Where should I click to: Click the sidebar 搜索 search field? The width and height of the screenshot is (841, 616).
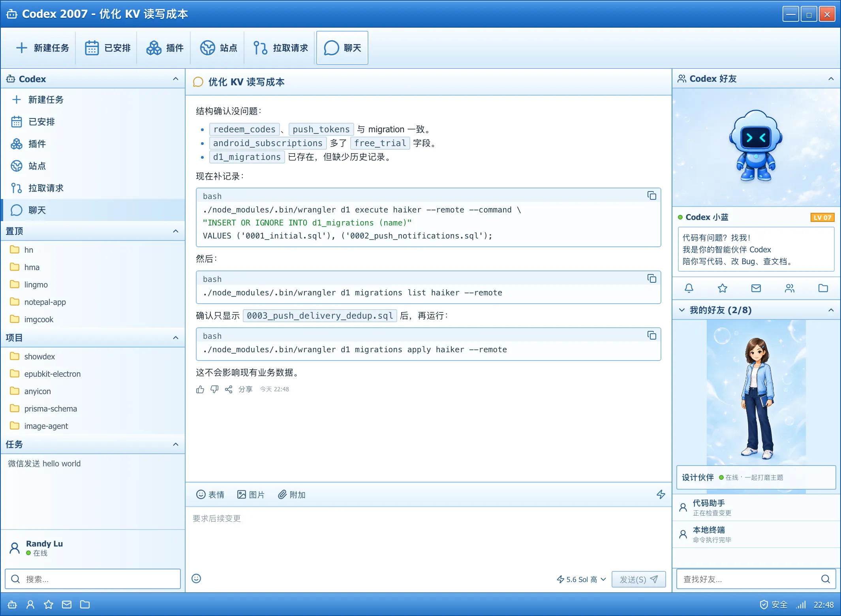93,579
